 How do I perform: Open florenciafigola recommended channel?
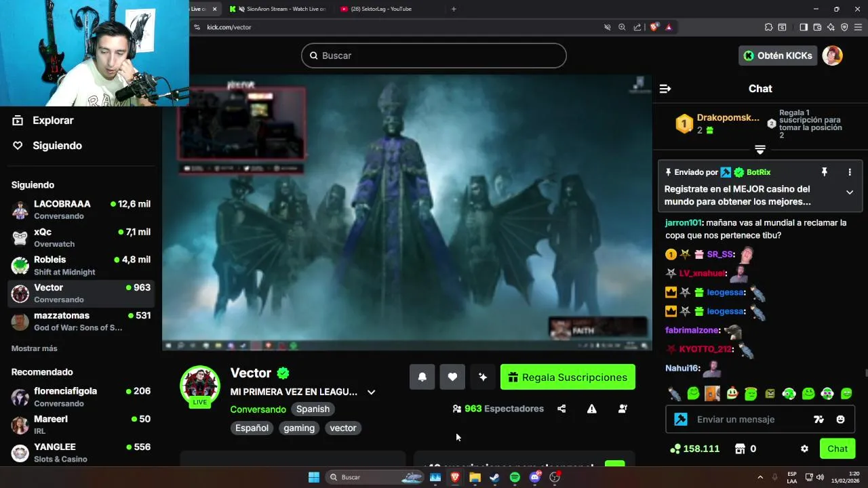click(81, 397)
